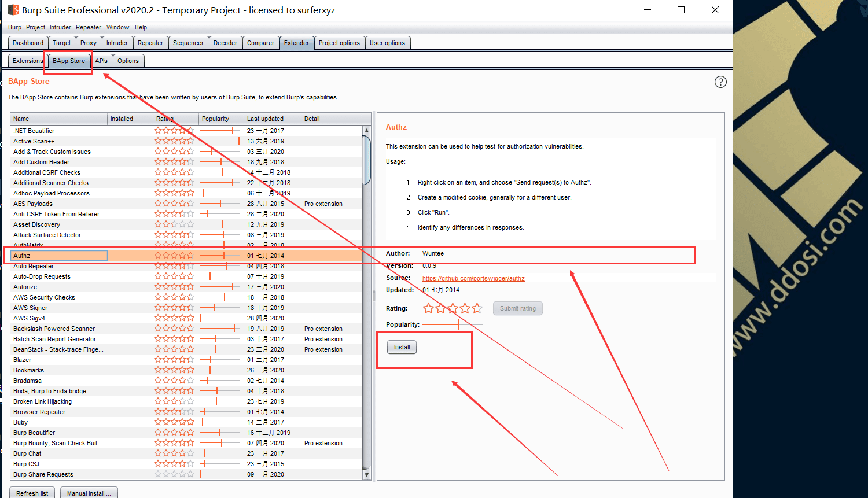Viewport: 868px width, 498px height.
Task: Click rating stars of Active Scan++ row
Action: [174, 141]
